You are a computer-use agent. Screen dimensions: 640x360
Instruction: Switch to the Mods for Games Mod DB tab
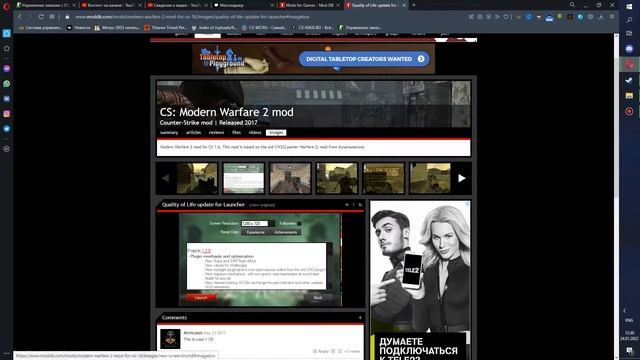coord(309,5)
